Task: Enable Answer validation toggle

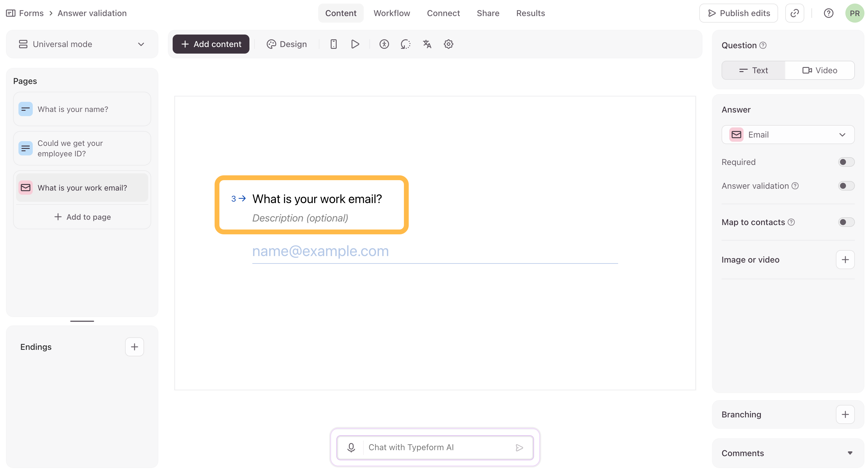Action: click(846, 186)
